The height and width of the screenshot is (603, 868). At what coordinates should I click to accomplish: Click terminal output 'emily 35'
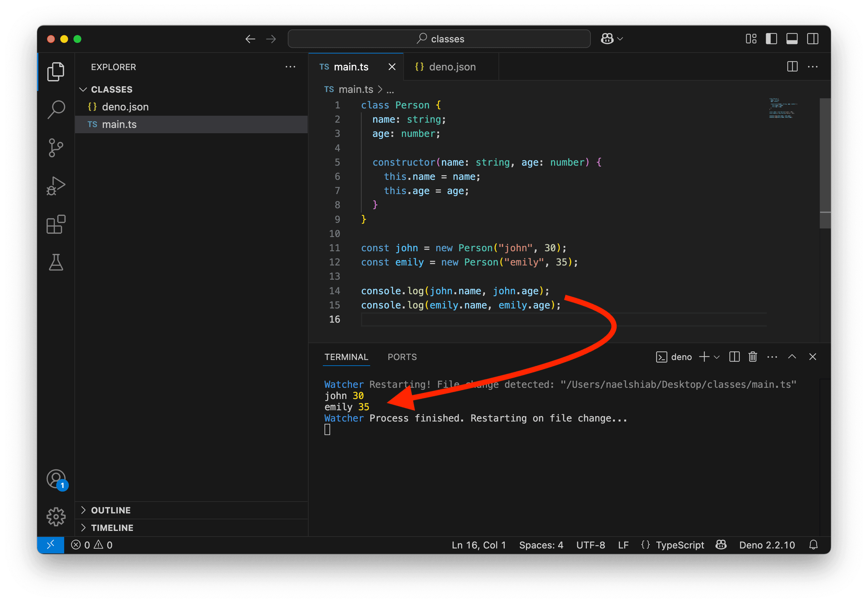[347, 407]
